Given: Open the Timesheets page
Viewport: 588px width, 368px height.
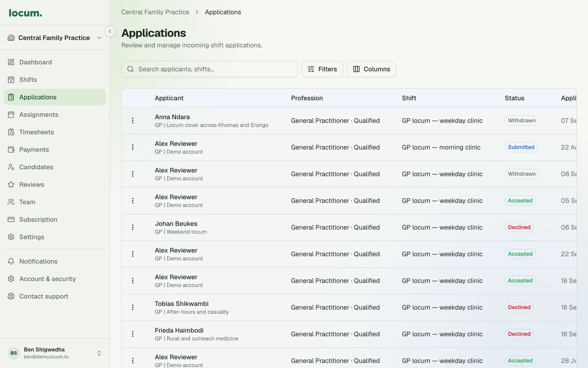Looking at the screenshot, I should (x=55, y=132).
